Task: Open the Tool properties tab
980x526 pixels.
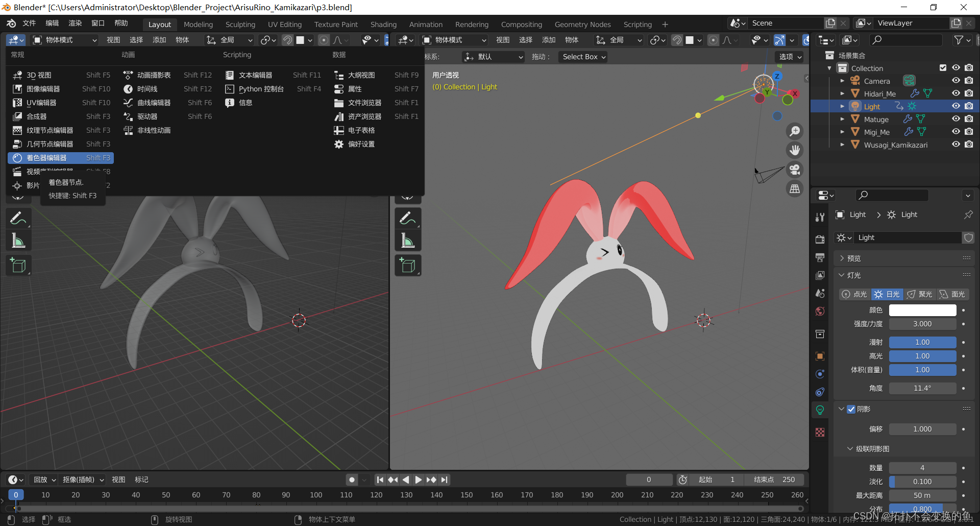Action: (x=820, y=217)
